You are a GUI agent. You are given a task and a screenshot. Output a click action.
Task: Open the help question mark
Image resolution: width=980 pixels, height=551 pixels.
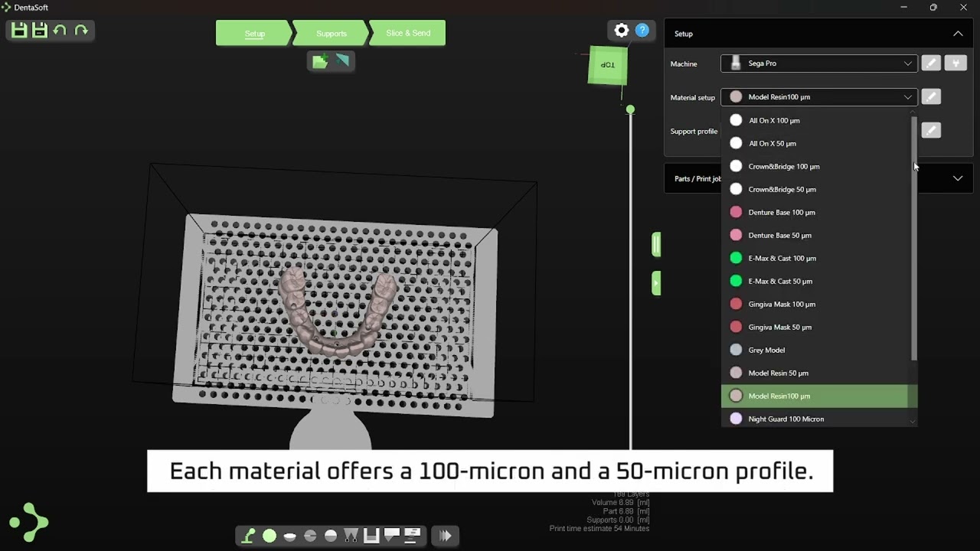pos(642,31)
